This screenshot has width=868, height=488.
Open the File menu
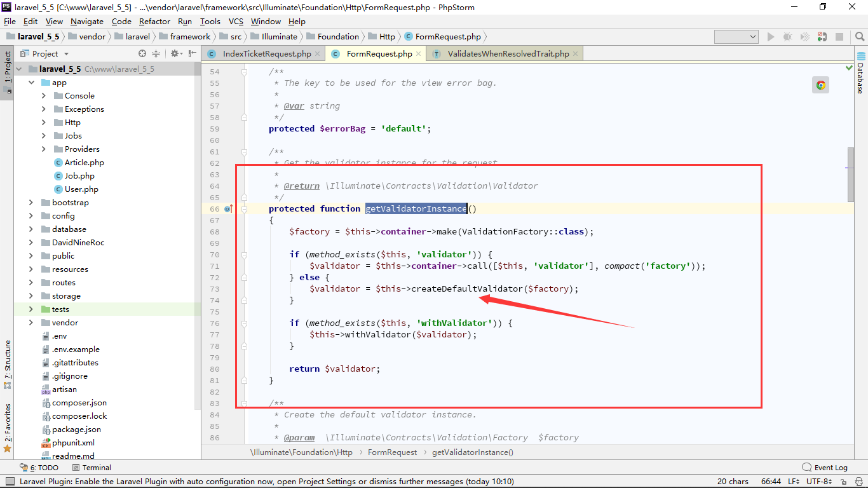pyautogui.click(x=10, y=21)
